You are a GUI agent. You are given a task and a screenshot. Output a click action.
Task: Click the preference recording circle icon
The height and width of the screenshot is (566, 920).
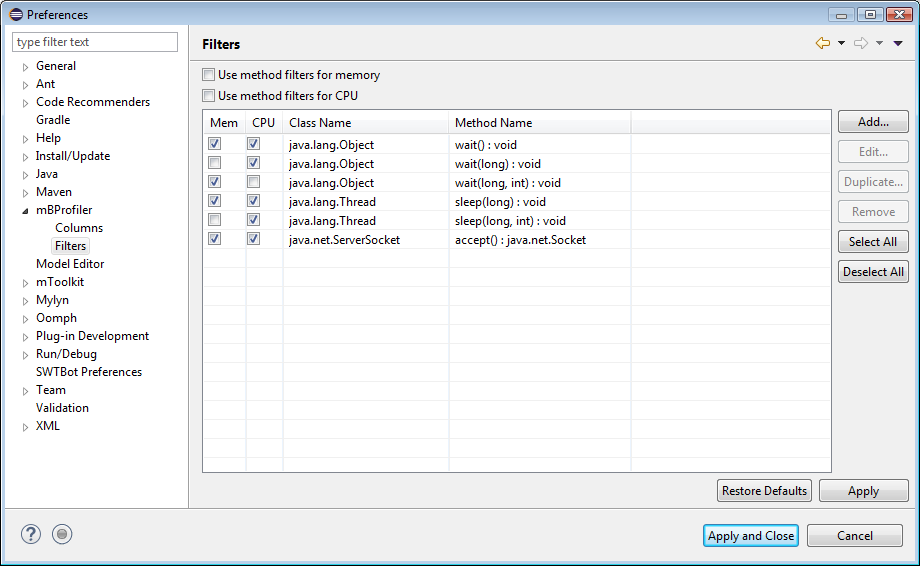coord(63,535)
